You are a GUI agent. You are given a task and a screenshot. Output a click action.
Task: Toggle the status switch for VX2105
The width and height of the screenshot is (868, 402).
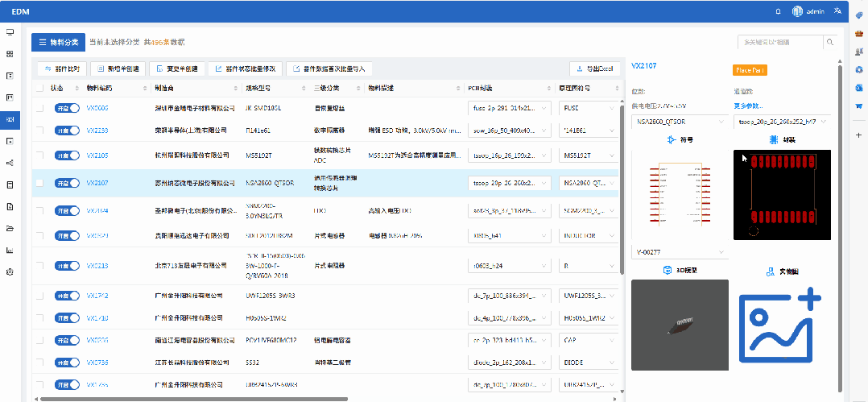(x=67, y=155)
